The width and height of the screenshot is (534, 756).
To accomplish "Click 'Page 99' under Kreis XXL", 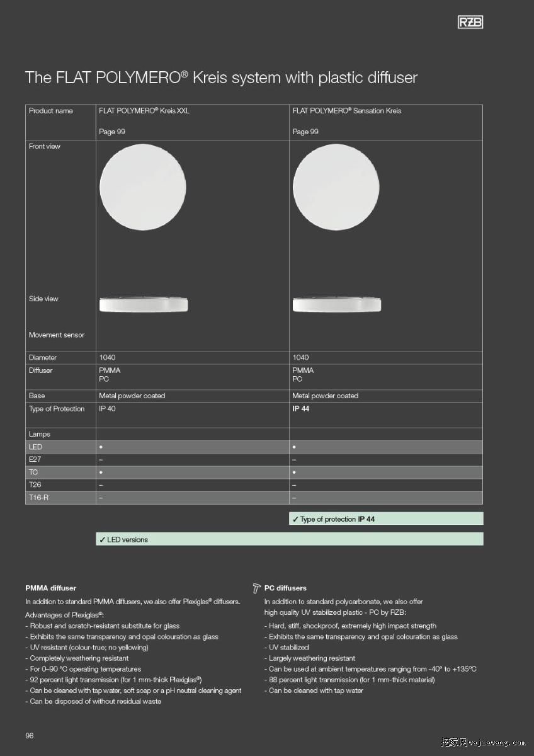I will click(112, 132).
